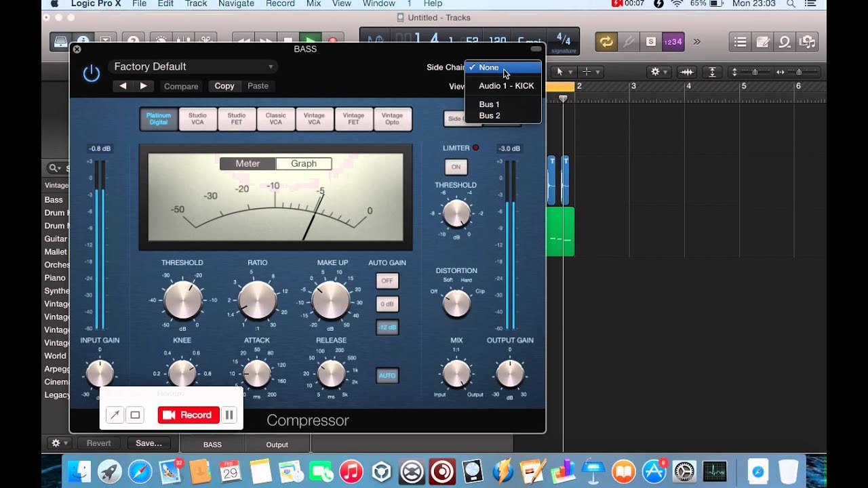Select World in the library list

coord(56,356)
